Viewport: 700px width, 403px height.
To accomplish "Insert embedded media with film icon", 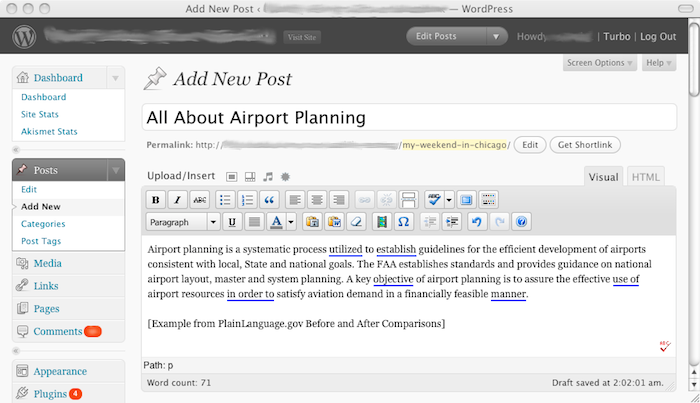I will [382, 222].
